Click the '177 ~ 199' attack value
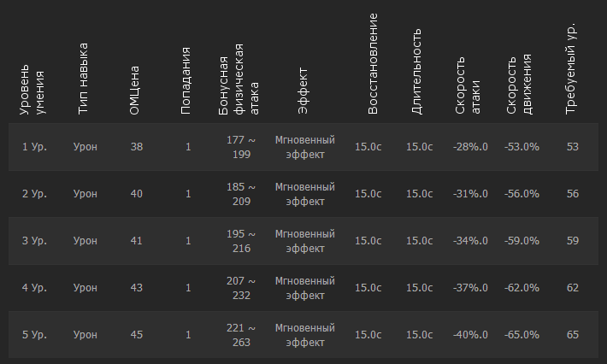 coord(241,147)
